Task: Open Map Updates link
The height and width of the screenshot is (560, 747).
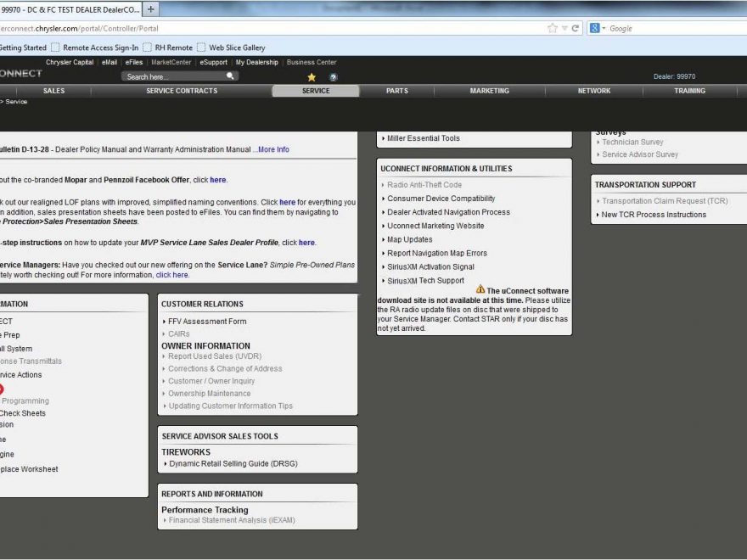Action: (409, 239)
